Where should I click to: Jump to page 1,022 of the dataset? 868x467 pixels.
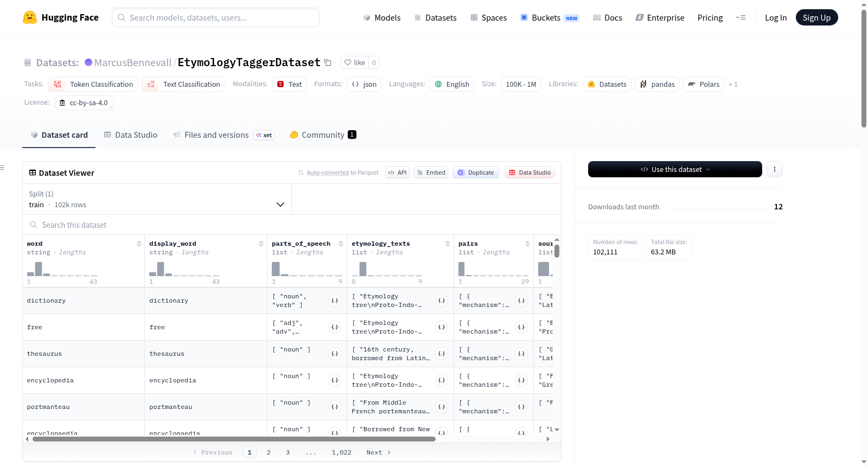click(342, 452)
